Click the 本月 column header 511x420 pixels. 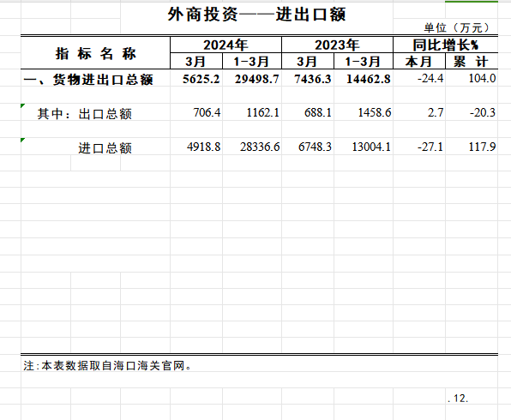(x=418, y=62)
